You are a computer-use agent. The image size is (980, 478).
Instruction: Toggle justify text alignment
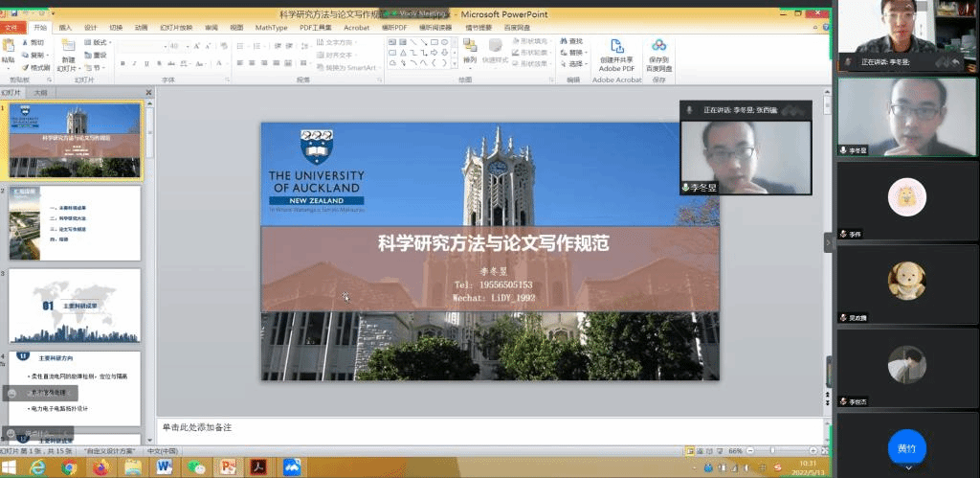[x=278, y=63]
